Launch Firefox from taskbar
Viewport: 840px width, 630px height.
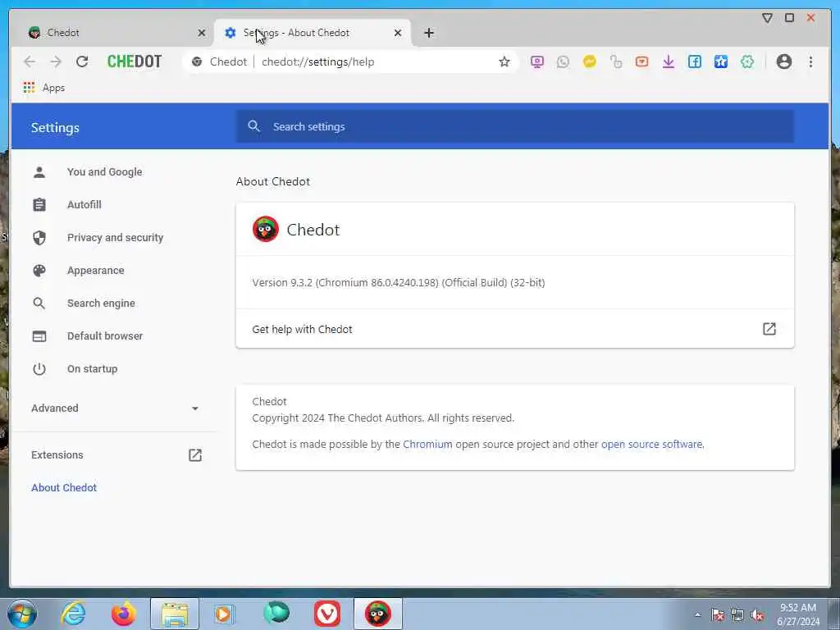click(123, 614)
